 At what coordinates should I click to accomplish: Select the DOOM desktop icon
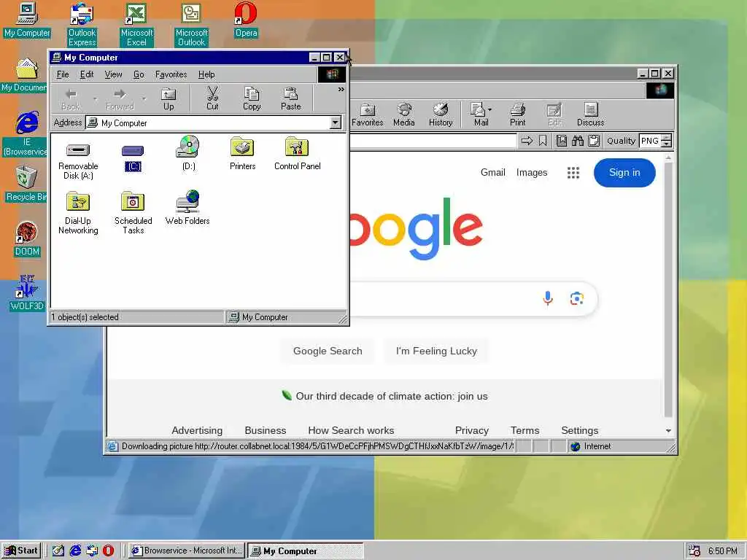coord(27,239)
